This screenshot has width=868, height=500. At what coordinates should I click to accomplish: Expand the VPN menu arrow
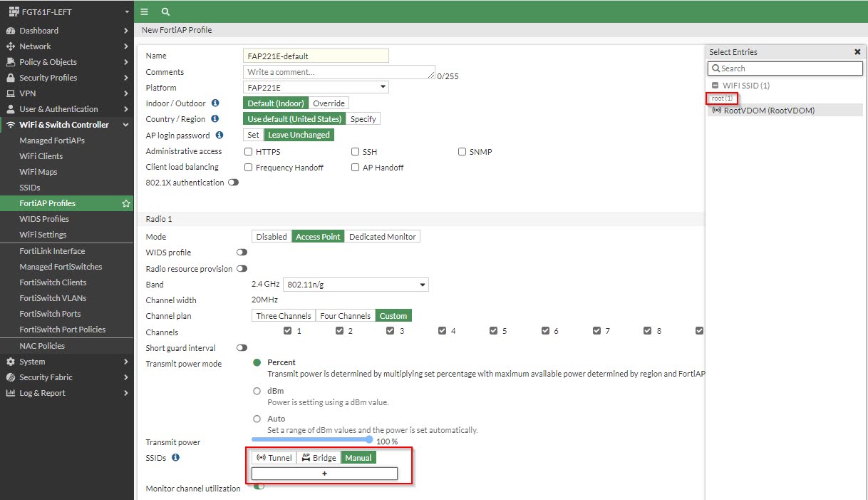pos(125,93)
